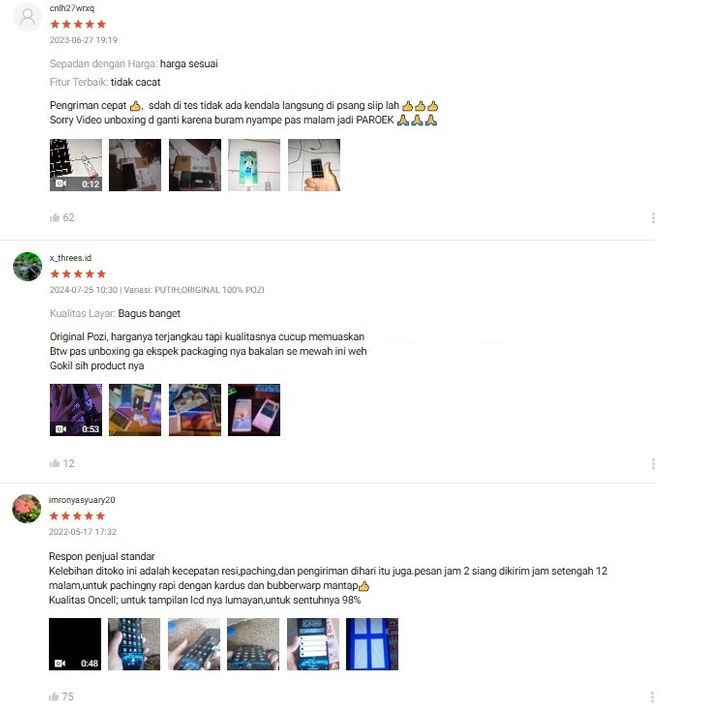
Task: Open more options for imronyasyuary20 review
Action: pos(652,697)
